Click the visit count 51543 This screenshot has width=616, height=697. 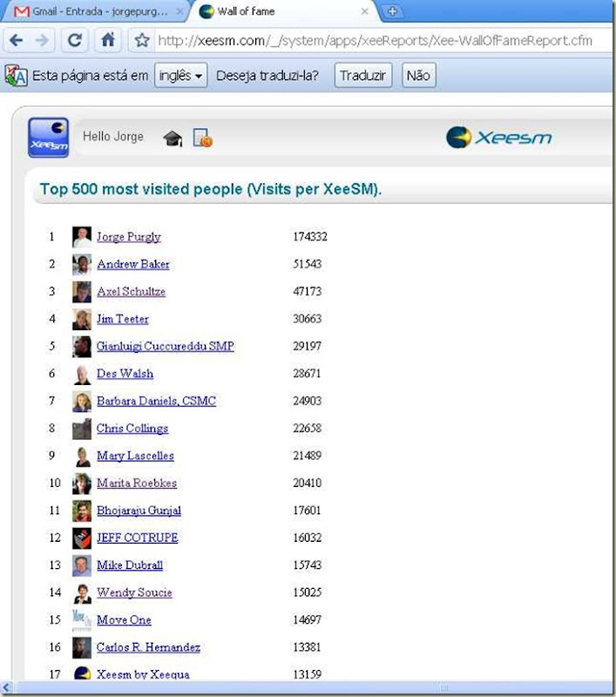(307, 264)
